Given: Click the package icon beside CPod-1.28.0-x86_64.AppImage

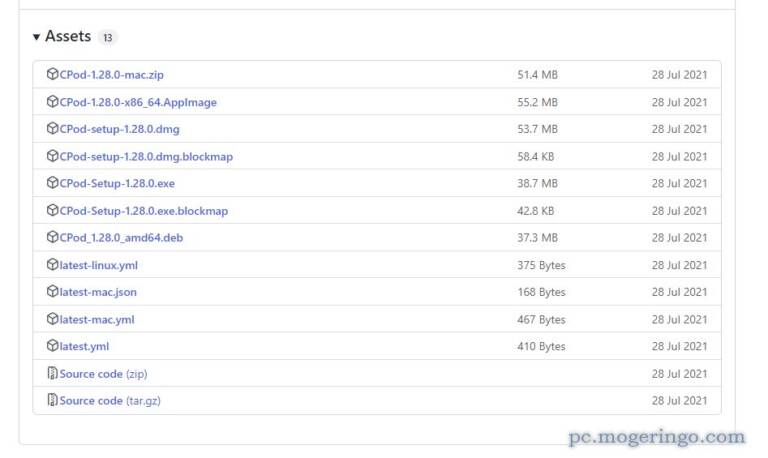Looking at the screenshot, I should point(52,102).
